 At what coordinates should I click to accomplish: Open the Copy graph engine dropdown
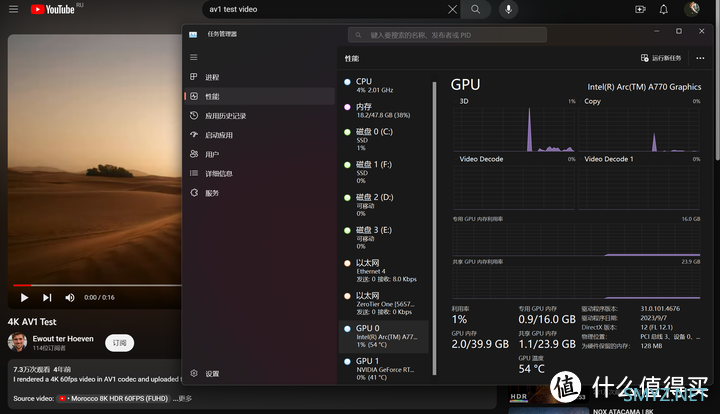[x=593, y=101]
